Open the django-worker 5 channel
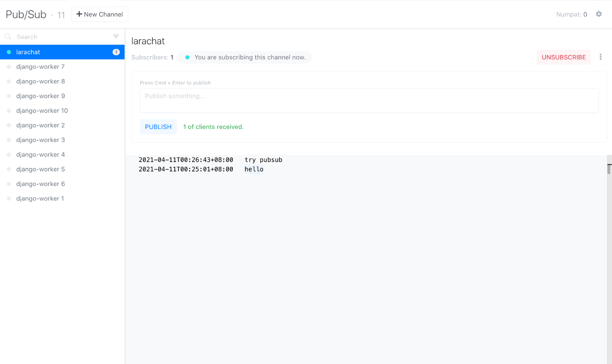The width and height of the screenshot is (612, 364). [x=40, y=169]
